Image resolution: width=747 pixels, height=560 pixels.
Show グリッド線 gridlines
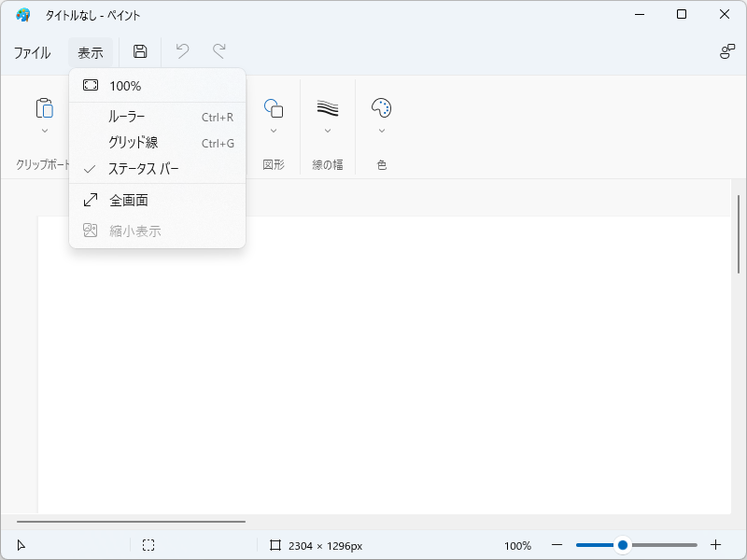click(133, 143)
